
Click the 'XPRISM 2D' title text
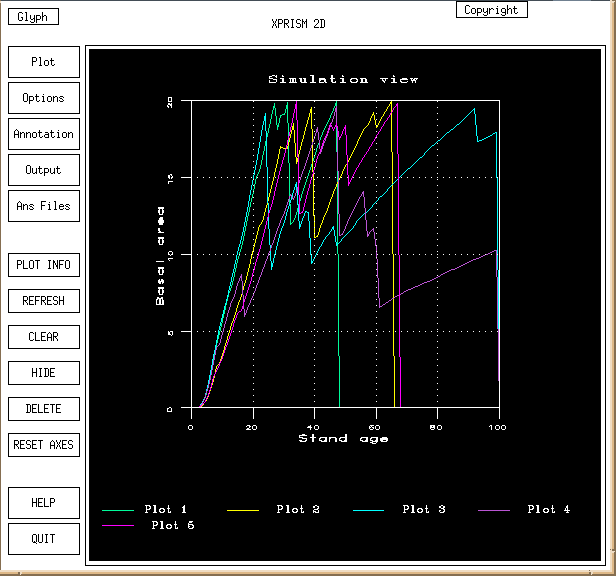click(298, 24)
